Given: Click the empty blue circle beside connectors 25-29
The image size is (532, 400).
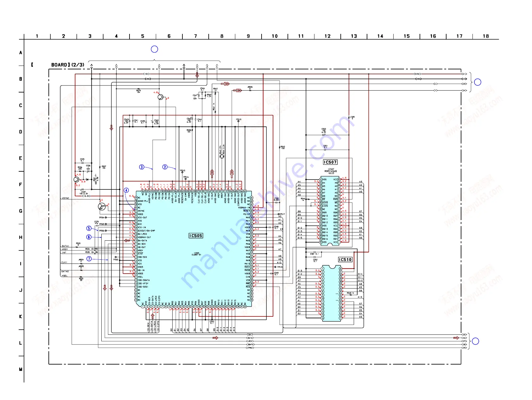Looking at the screenshot, I should [x=475, y=341].
